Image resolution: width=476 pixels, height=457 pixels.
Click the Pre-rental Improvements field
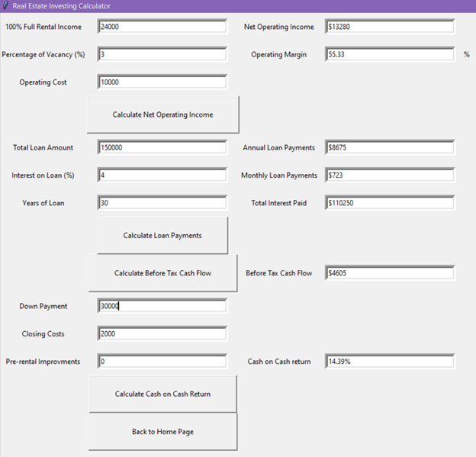pos(162,362)
